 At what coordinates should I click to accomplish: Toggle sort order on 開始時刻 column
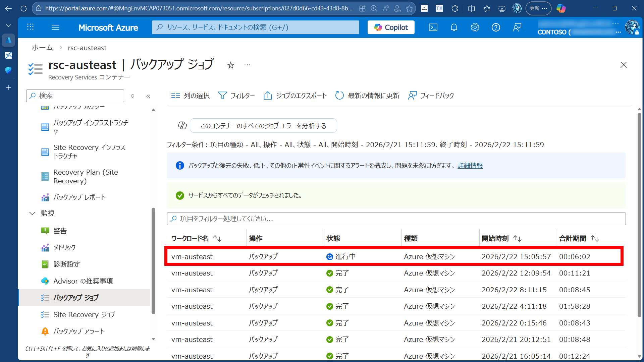pyautogui.click(x=518, y=238)
